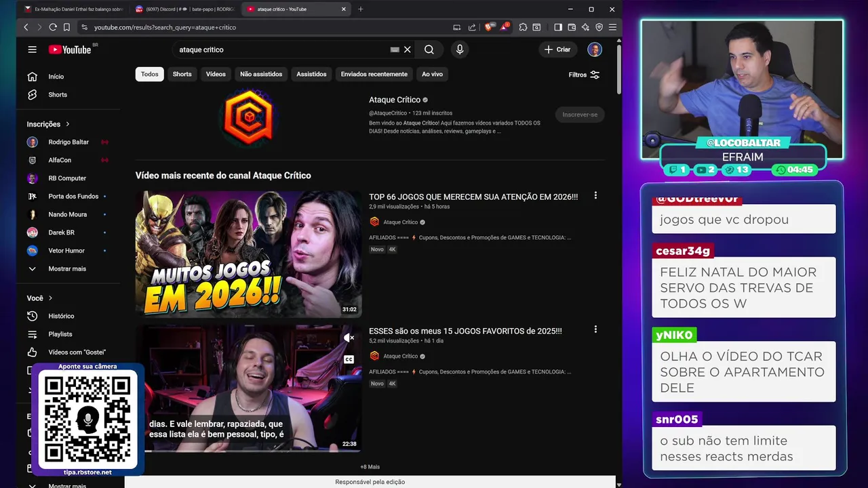Open the Ataque Crítico channel title link
This screenshot has width=868, height=488.
tap(395, 100)
